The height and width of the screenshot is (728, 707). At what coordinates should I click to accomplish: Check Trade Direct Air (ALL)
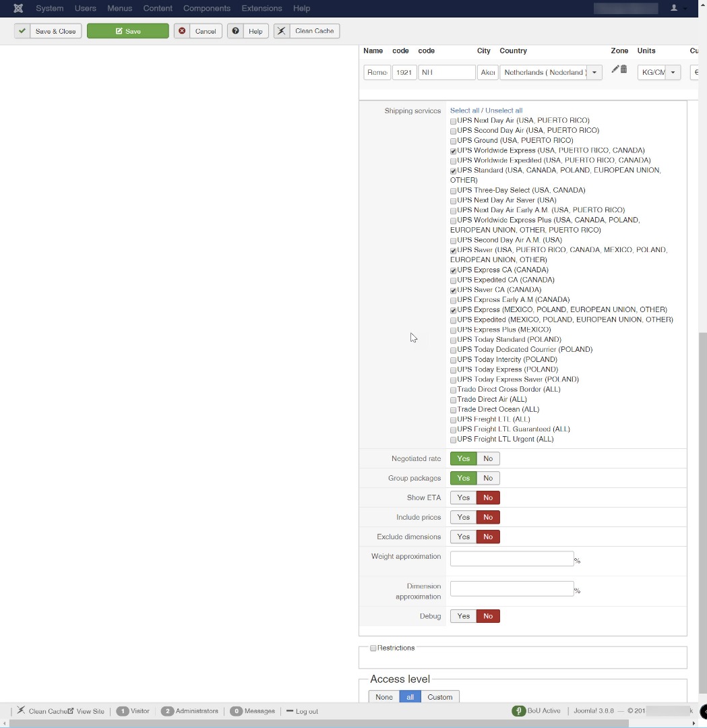[453, 400]
